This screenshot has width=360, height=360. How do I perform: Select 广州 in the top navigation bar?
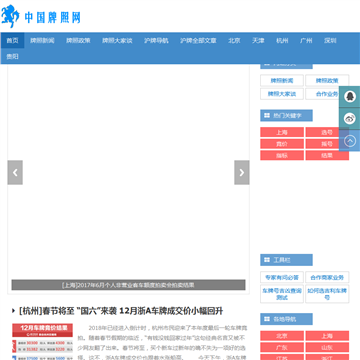[x=306, y=41]
